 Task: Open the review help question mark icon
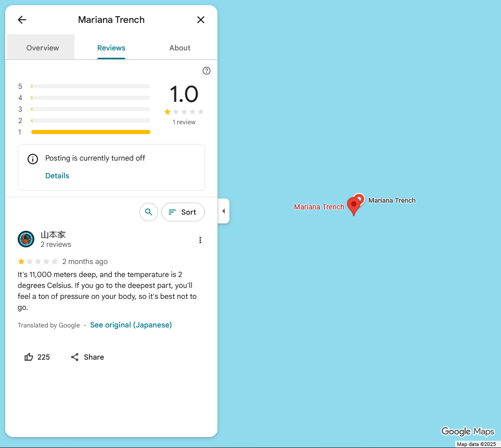207,71
